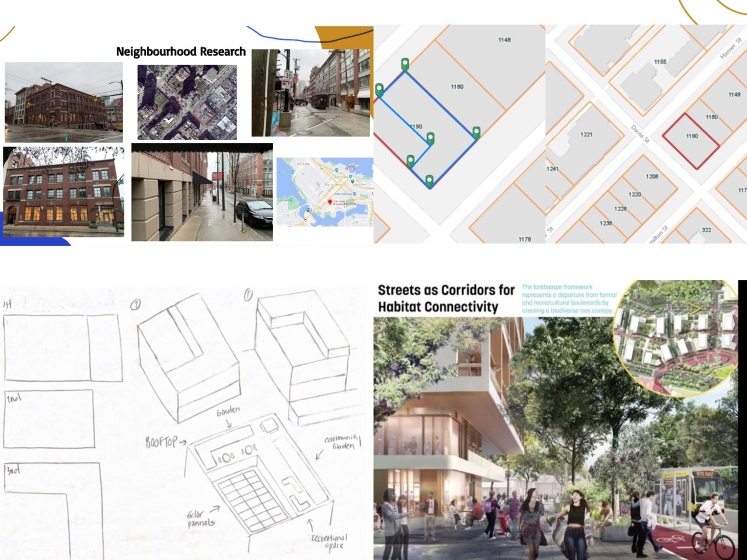Click the '1st' floor plan label
The height and width of the screenshot is (560, 747).
point(8,304)
